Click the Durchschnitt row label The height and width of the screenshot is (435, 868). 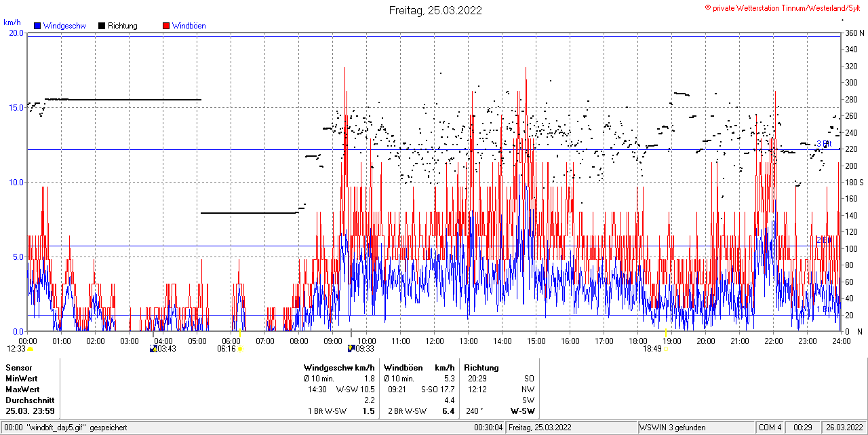click(x=28, y=400)
